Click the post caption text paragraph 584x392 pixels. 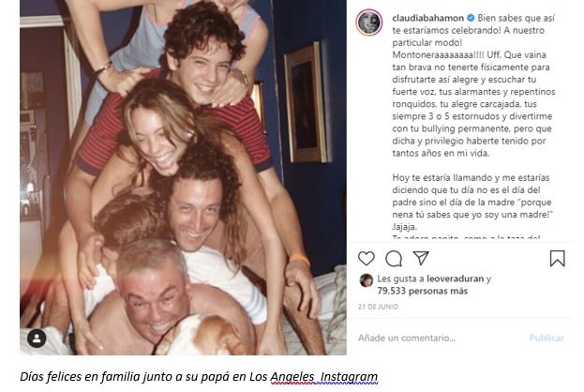point(473,85)
